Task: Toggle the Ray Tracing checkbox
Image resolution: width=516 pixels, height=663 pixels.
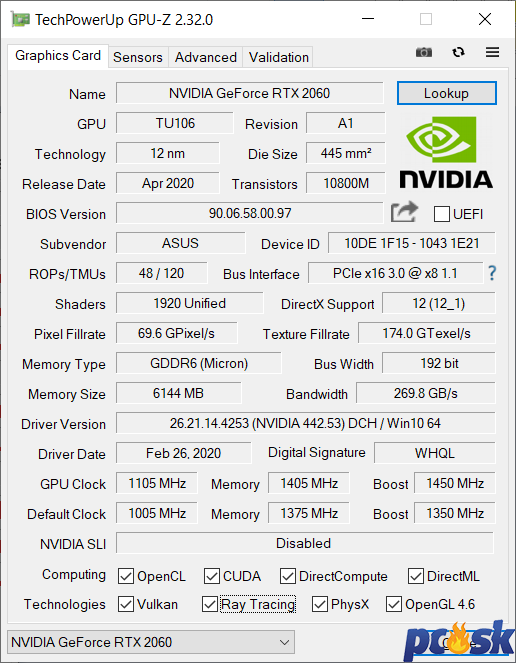Action: 210,604
